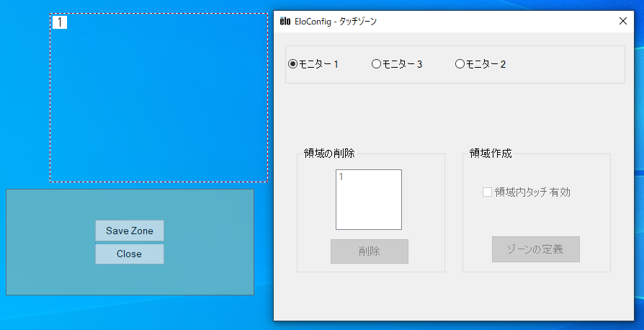Click the ゾーンの定義 button

tap(535, 249)
